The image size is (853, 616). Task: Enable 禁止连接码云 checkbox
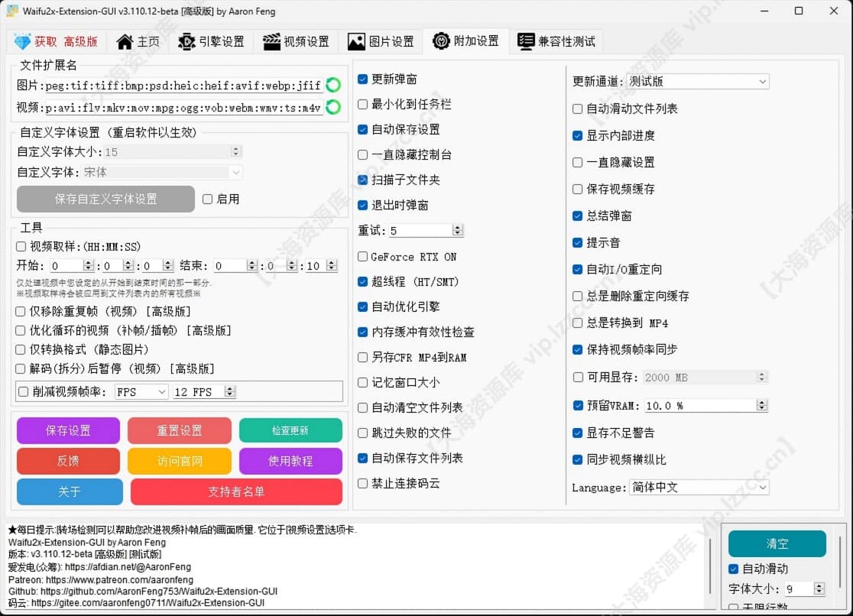(x=363, y=483)
